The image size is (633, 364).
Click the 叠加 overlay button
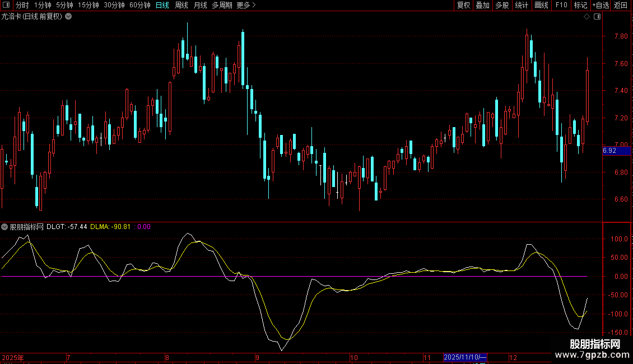click(x=482, y=5)
